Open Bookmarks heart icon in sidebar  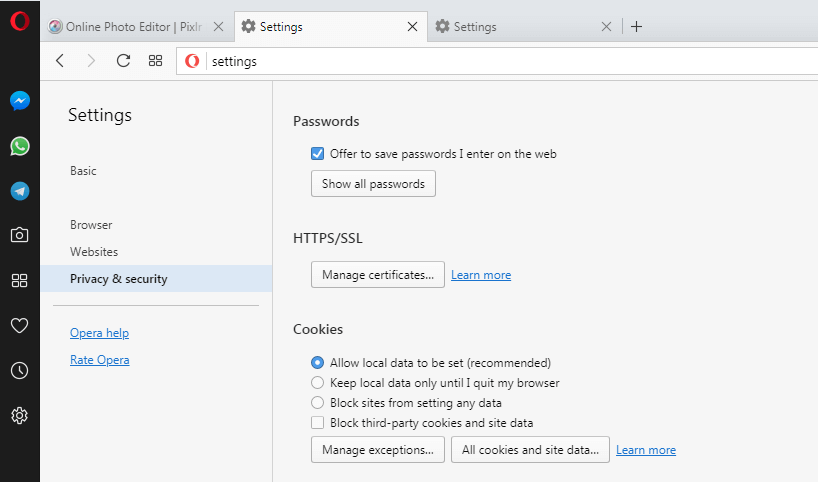pyautogui.click(x=19, y=325)
